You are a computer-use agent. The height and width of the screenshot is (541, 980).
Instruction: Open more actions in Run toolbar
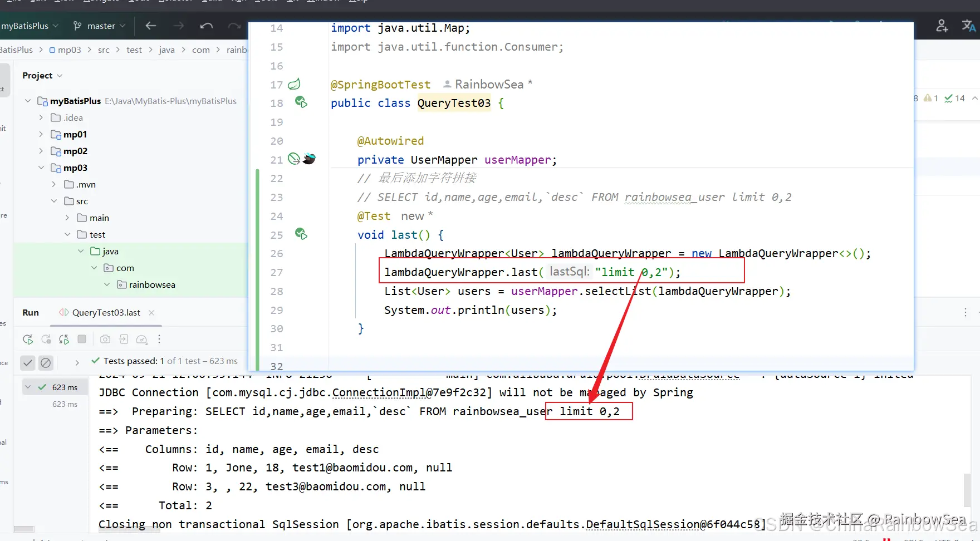coord(159,339)
